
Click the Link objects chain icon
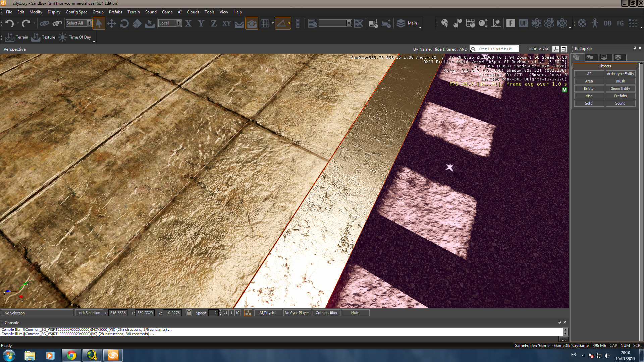coord(44,23)
